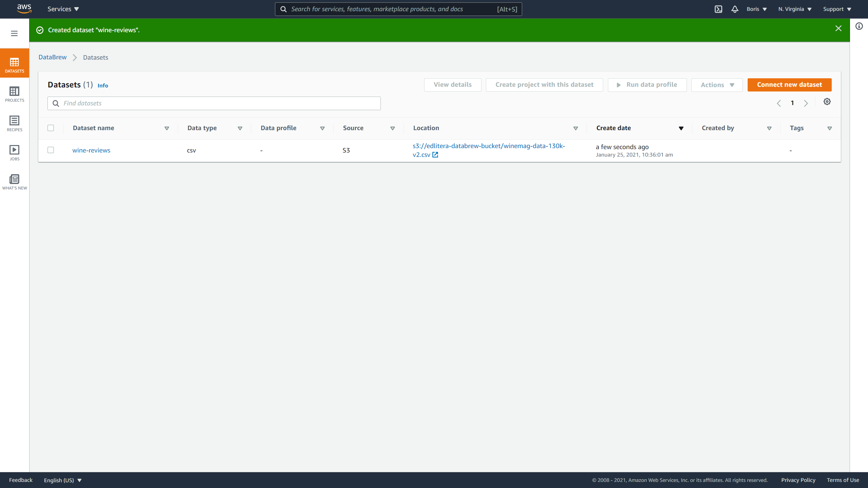The height and width of the screenshot is (488, 868).
Task: Click page number 1 in pagination
Action: [x=792, y=103]
